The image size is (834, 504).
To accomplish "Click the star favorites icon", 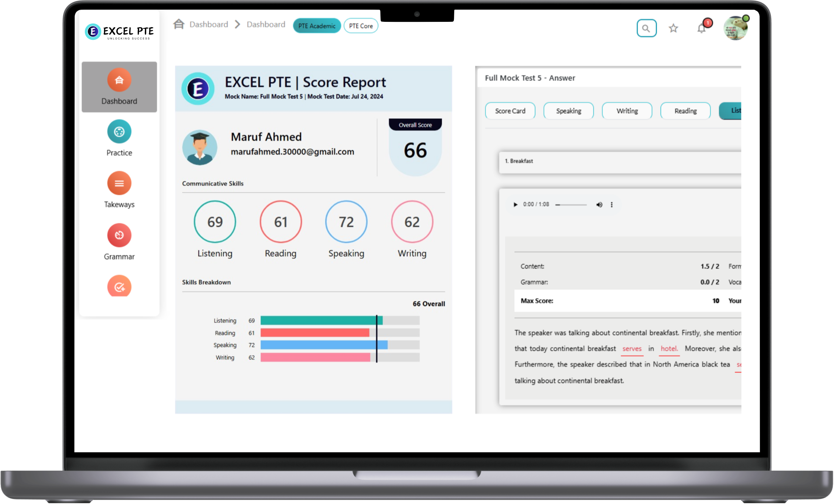I will click(673, 28).
